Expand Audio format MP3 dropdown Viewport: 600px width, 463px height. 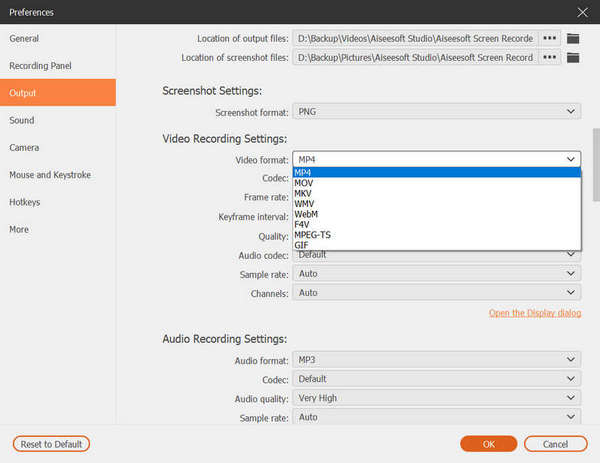click(437, 360)
